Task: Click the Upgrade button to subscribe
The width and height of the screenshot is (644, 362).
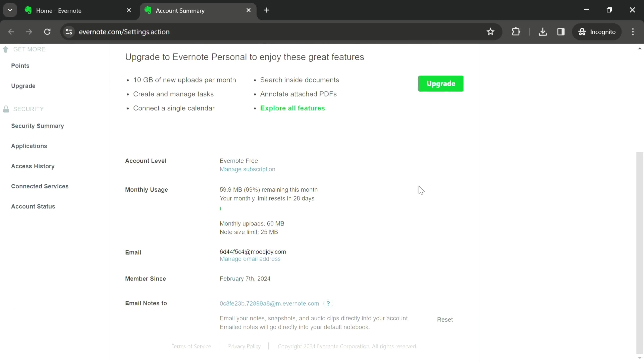Action: [441, 83]
